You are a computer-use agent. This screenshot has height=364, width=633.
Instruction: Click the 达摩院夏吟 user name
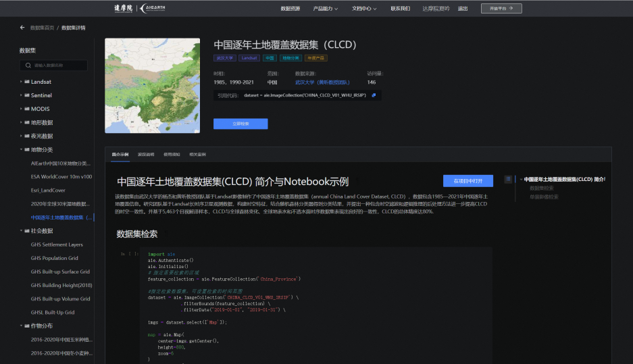tap(436, 9)
